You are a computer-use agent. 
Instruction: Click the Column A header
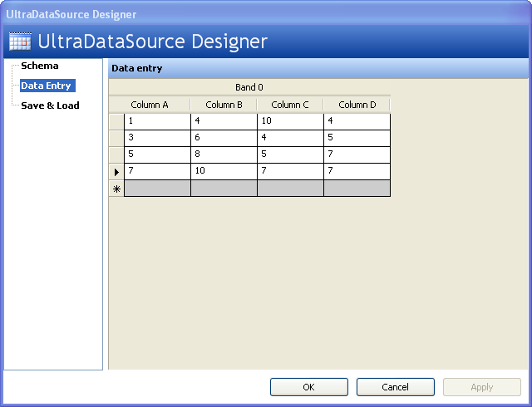pyautogui.click(x=150, y=105)
